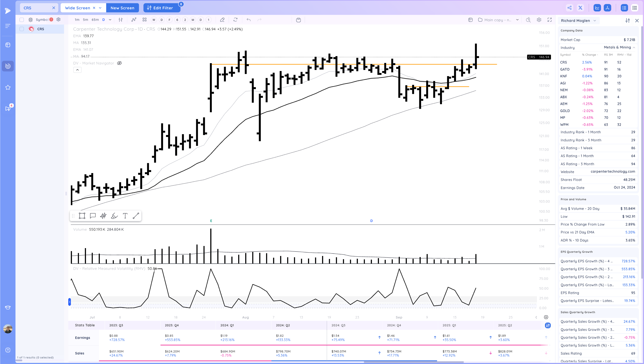This screenshot has width=644, height=364.
Task: Click the eraser icon in chart toolbar
Action: (222, 20)
